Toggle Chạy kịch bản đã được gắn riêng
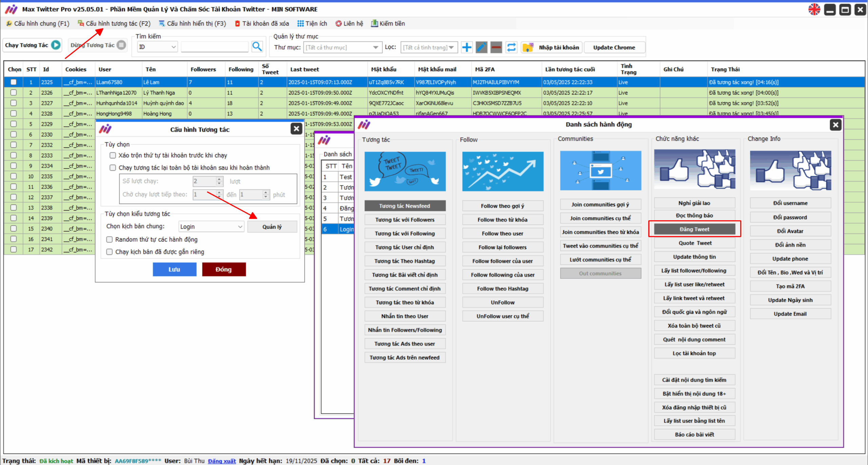Image resolution: width=868 pixels, height=465 pixels. tap(110, 252)
